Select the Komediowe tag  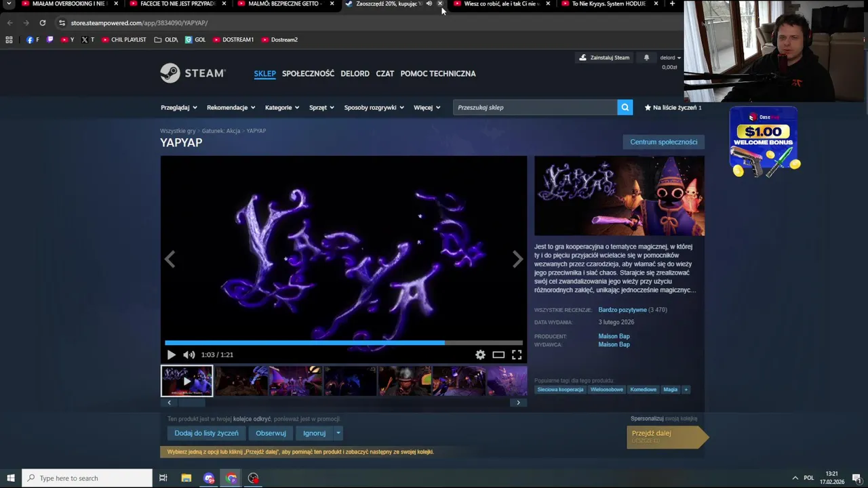643,390
